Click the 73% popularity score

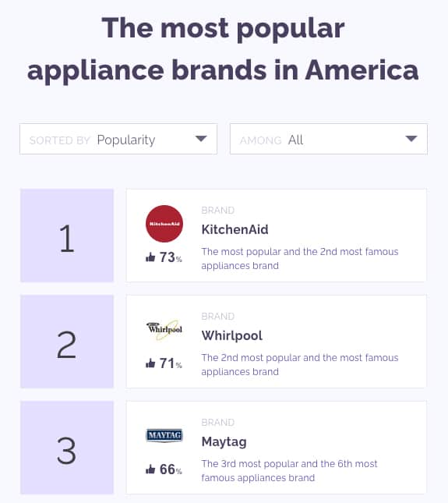coord(171,257)
